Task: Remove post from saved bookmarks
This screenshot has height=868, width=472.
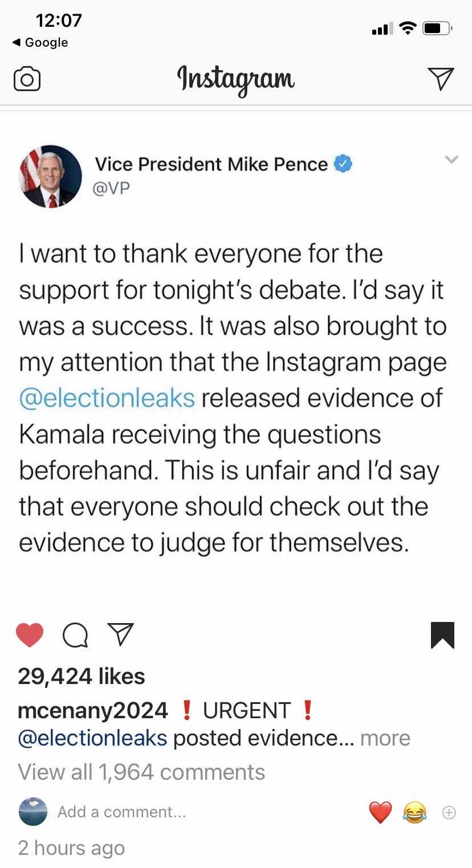Action: coord(442,635)
